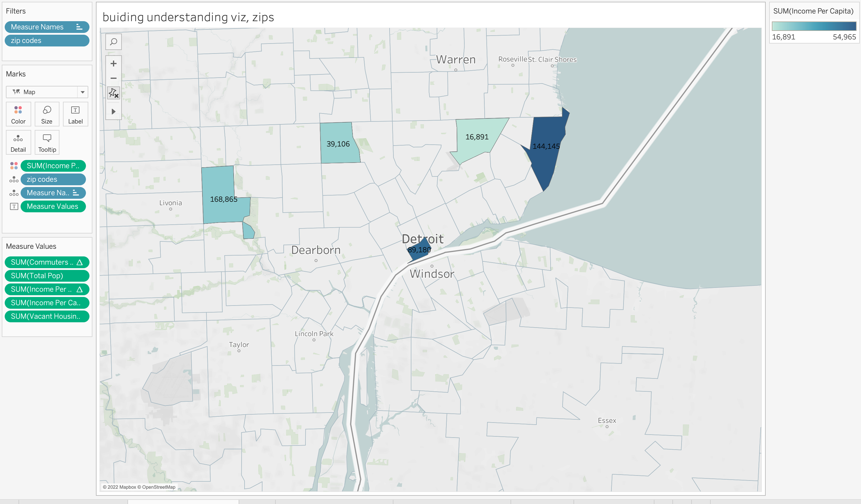The width and height of the screenshot is (861, 504).
Task: Click detail icon beside zip codes pill
Action: [14, 180]
